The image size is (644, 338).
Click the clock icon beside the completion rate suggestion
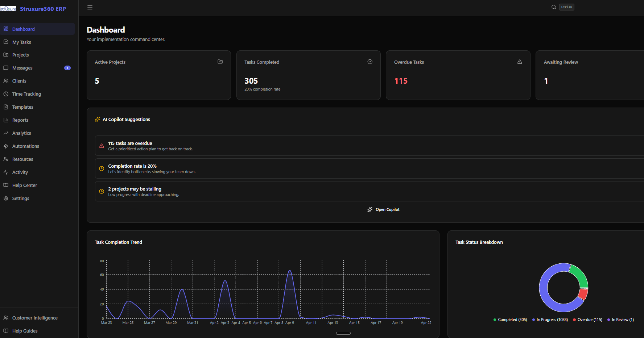point(102,168)
